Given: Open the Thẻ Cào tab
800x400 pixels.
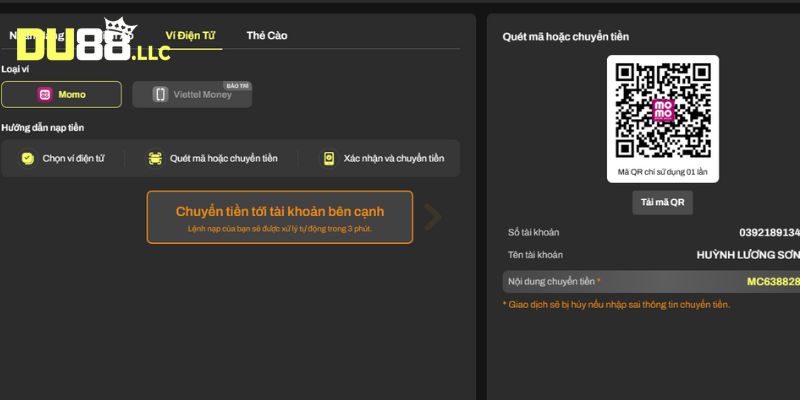Looking at the screenshot, I should [267, 36].
